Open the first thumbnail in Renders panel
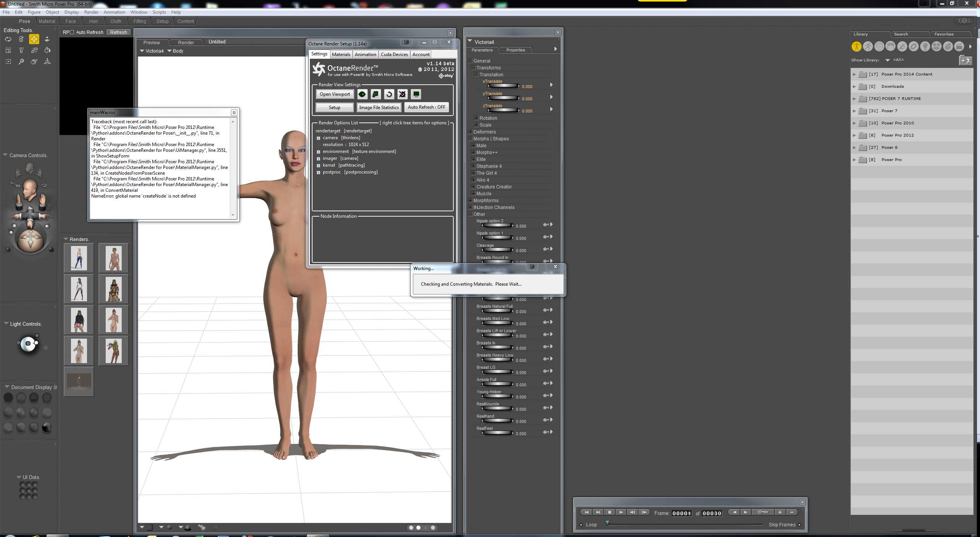The height and width of the screenshot is (537, 980). tap(79, 258)
